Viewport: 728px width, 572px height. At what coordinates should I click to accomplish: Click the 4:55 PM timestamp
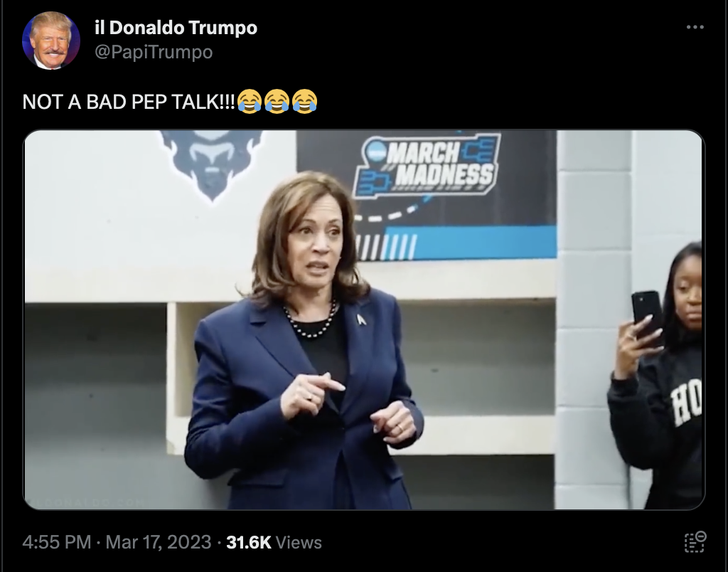(57, 542)
